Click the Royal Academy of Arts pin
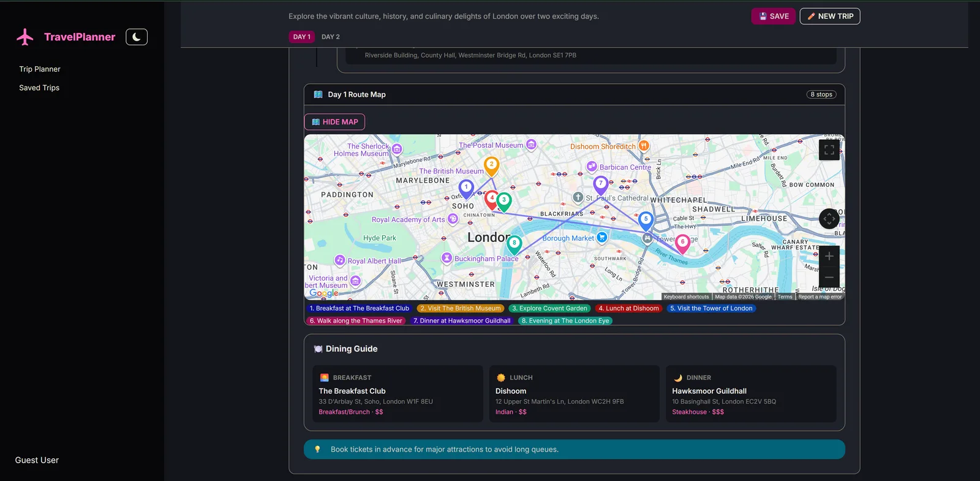Screen dimensions: 980x481 coord(453,219)
